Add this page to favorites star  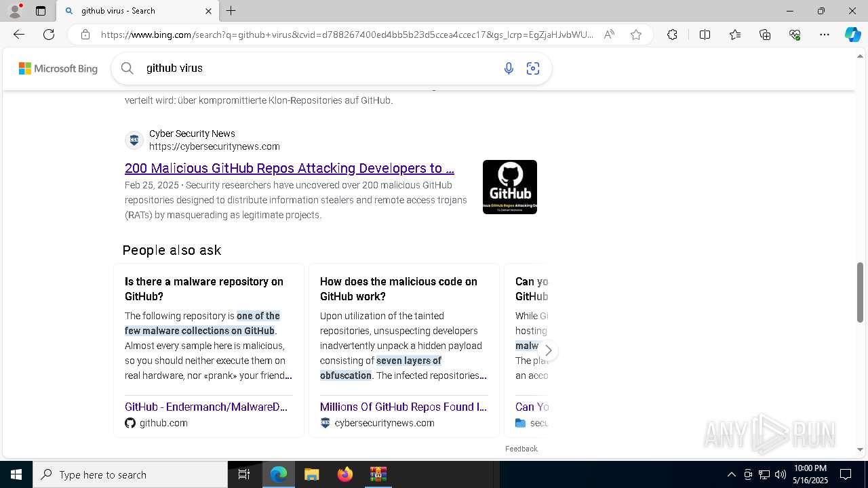(x=636, y=35)
